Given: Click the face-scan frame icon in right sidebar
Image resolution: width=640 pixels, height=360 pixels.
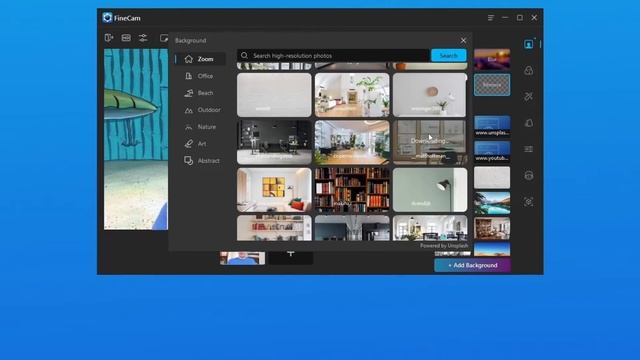Looking at the screenshot, I should point(529,202).
